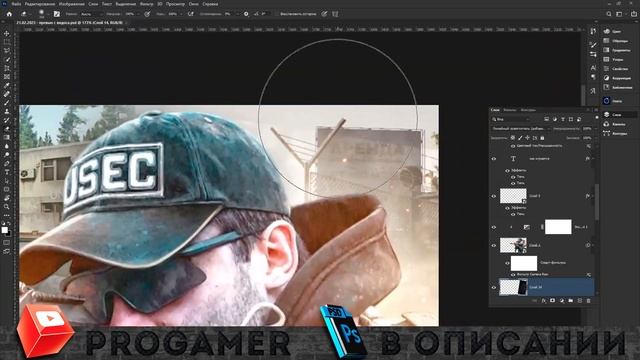This screenshot has width=640, height=360.
Task: Open flow percentage dropdown arrow
Action: click(x=182, y=14)
